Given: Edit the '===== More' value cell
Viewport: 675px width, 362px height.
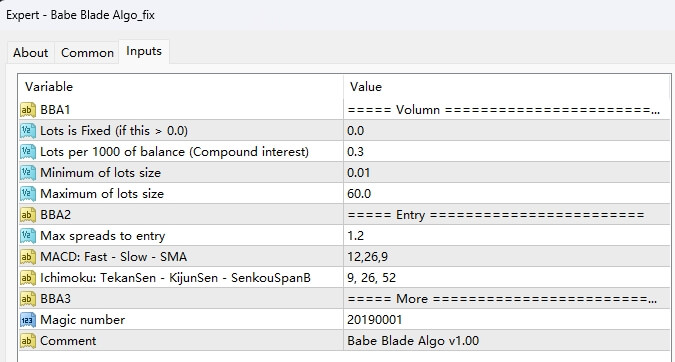Looking at the screenshot, I should click(x=507, y=299).
